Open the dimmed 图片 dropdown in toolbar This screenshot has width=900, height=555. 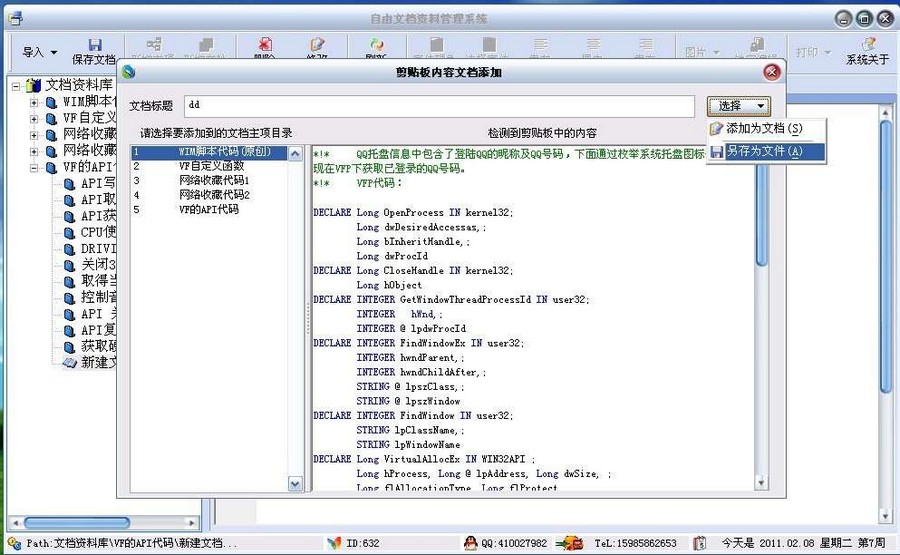click(702, 52)
